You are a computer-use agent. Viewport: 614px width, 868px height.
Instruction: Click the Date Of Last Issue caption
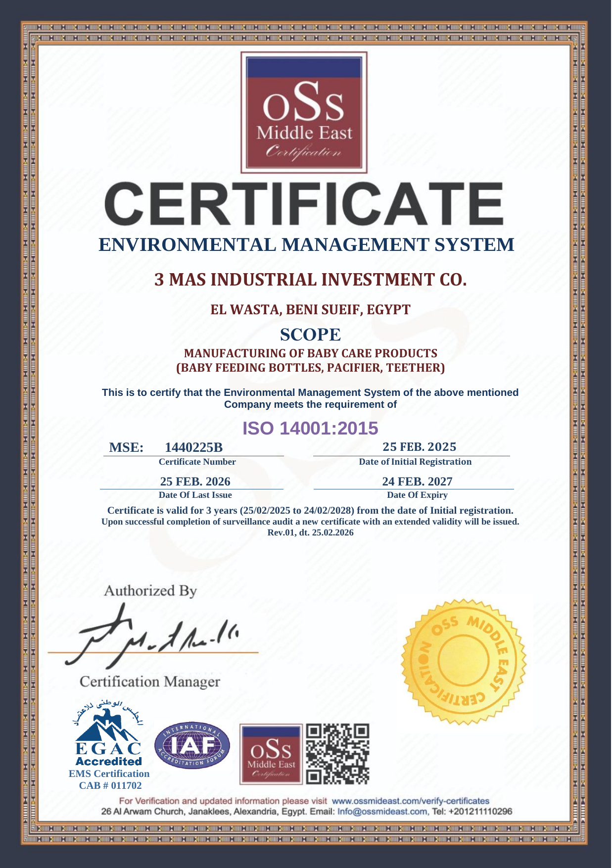point(195,495)
